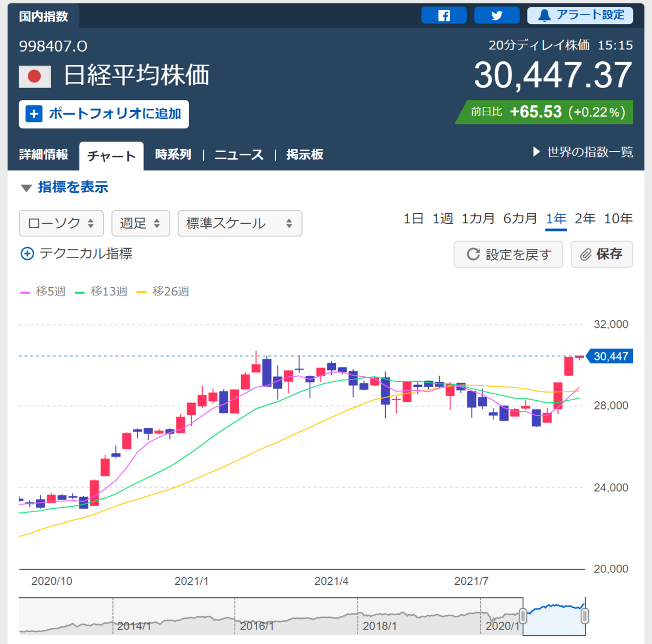The height and width of the screenshot is (644, 652).
Task: Toggle the 移5週 moving average legend
Action: pos(43,292)
